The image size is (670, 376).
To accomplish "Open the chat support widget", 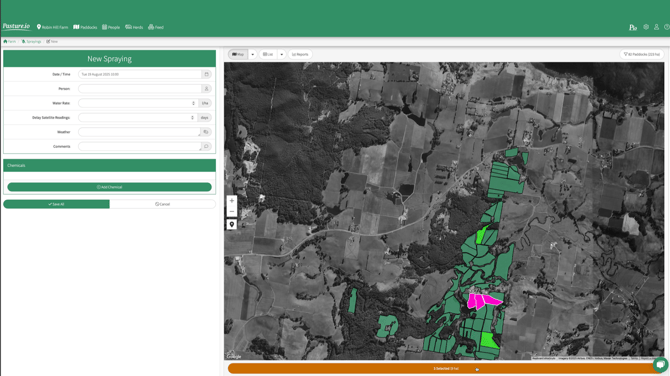I will click(660, 365).
